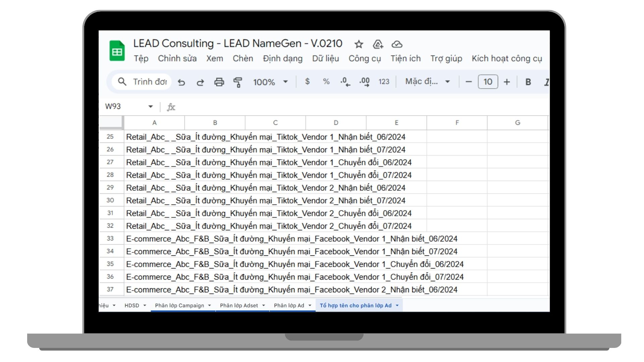This screenshot has height=362, width=644.
Task: Increase decimal places
Action: coord(365,82)
